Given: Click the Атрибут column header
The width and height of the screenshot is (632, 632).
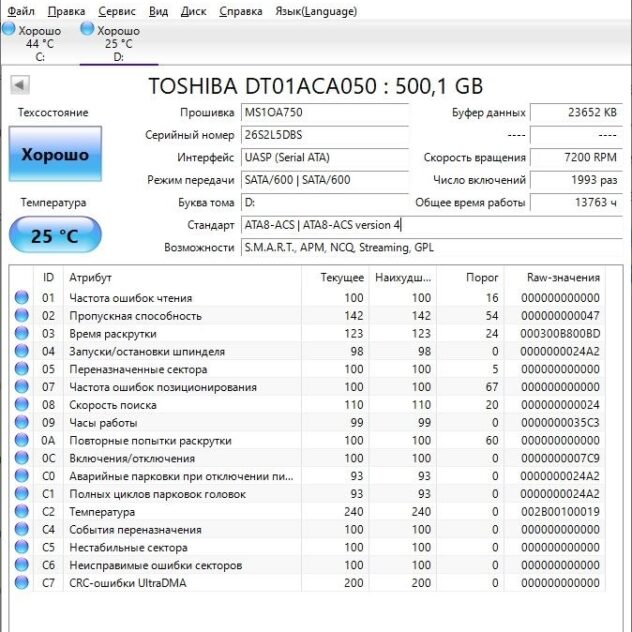Looking at the screenshot, I should coord(90,277).
